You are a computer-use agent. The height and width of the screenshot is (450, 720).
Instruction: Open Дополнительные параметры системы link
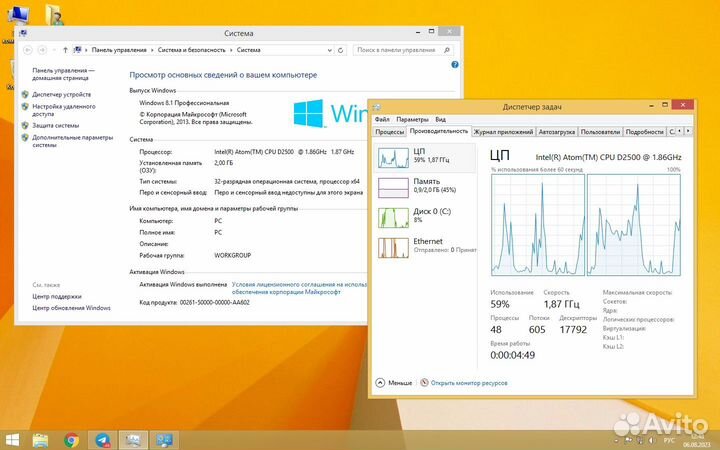click(72, 141)
